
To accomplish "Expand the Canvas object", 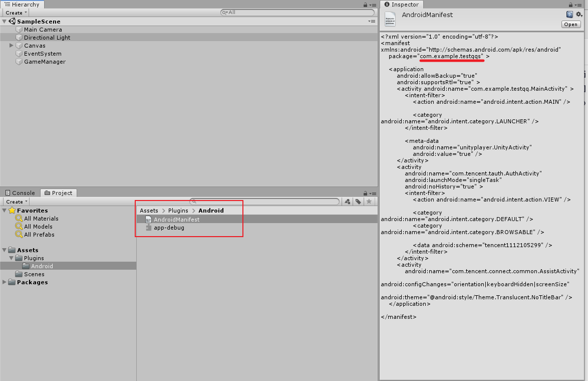I will [11, 46].
